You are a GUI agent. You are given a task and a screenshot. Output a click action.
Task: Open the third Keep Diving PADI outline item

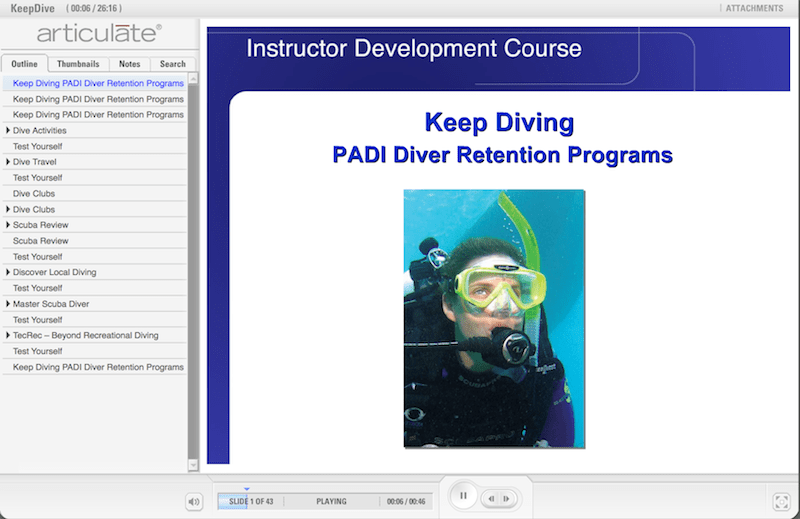pos(95,115)
